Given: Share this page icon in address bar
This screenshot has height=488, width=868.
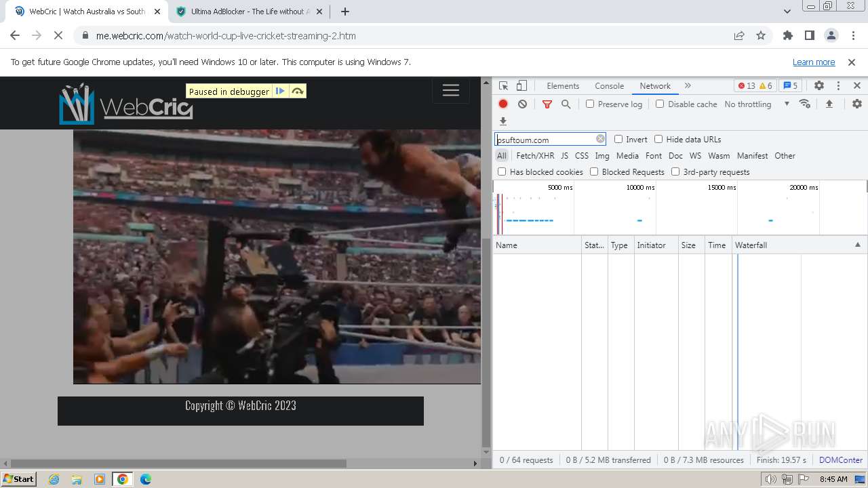Looking at the screenshot, I should [x=739, y=36].
